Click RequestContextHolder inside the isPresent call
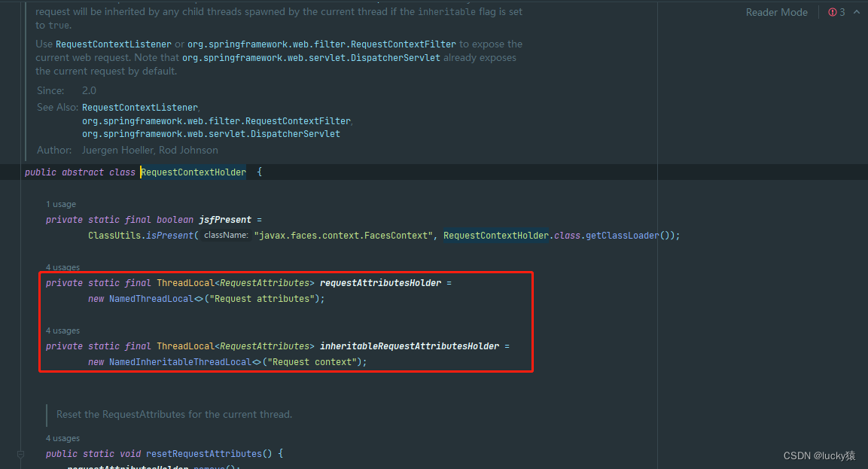The height and width of the screenshot is (469, 868). (496, 236)
